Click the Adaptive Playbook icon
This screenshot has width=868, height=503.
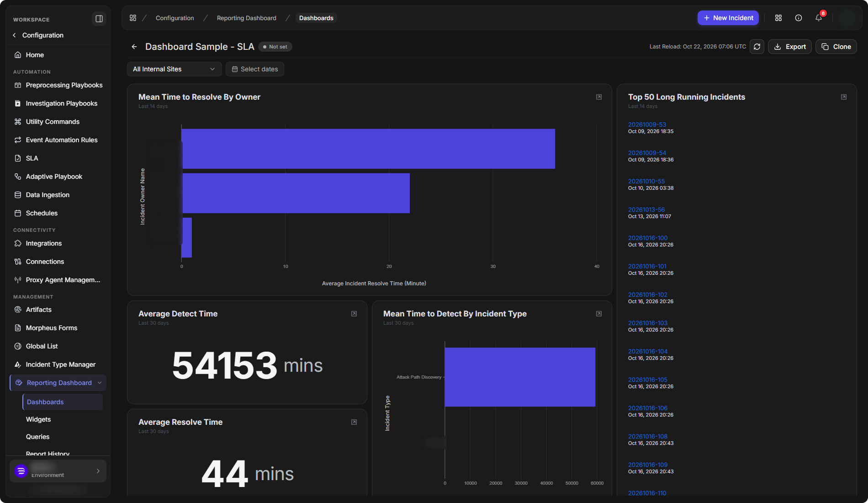(18, 177)
